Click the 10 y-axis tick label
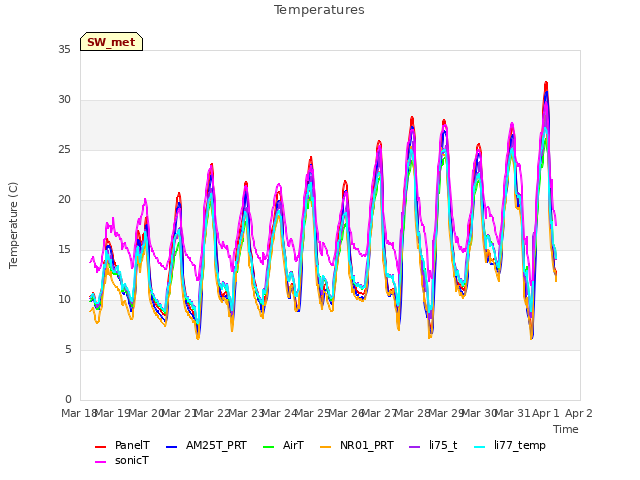 64,300
